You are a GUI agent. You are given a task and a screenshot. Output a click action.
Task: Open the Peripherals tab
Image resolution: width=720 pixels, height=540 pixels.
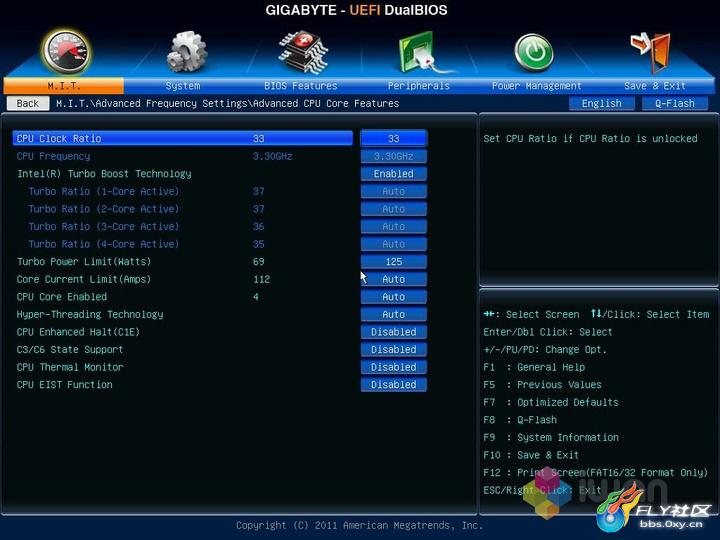(x=418, y=86)
